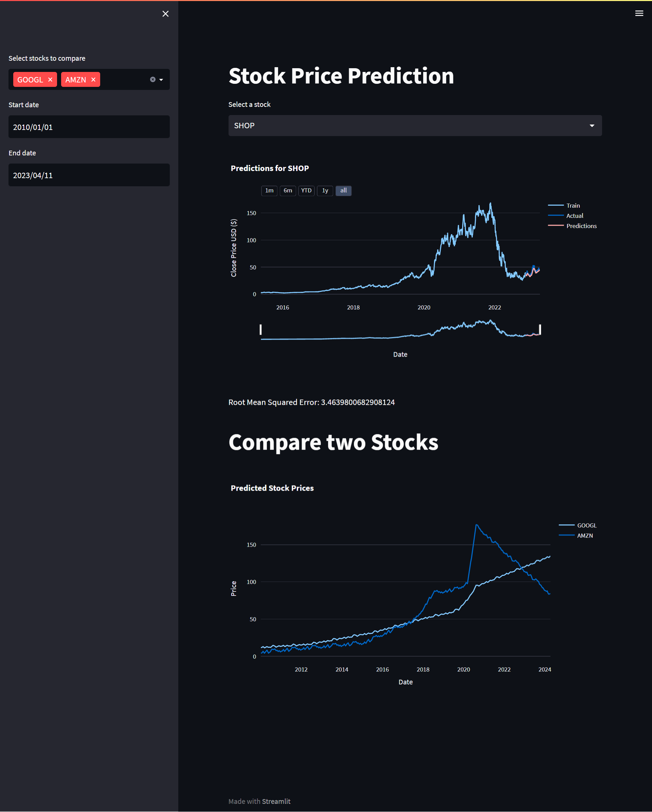Viewport: 652px width, 812px height.
Task: Click the End date field showing 2023/04/11
Action: click(x=89, y=175)
